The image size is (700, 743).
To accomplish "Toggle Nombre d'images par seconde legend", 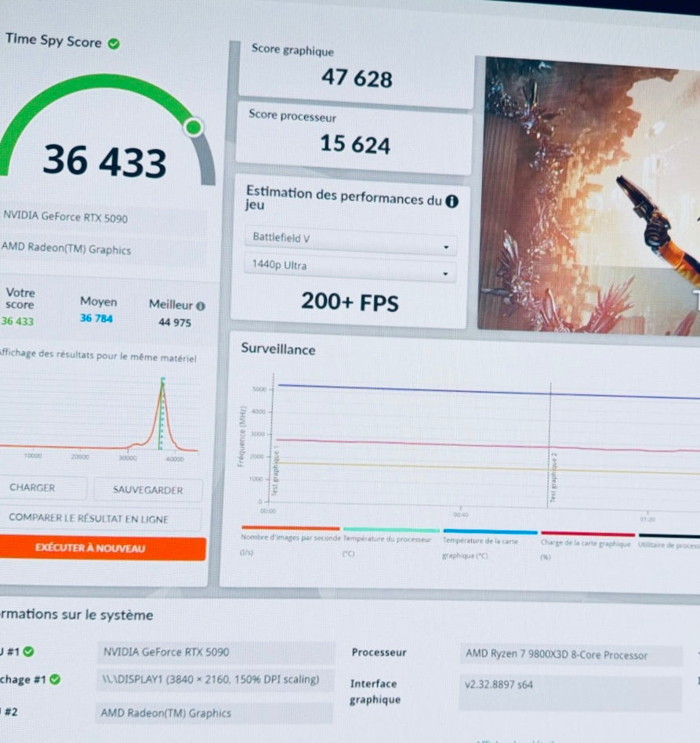I will click(291, 540).
